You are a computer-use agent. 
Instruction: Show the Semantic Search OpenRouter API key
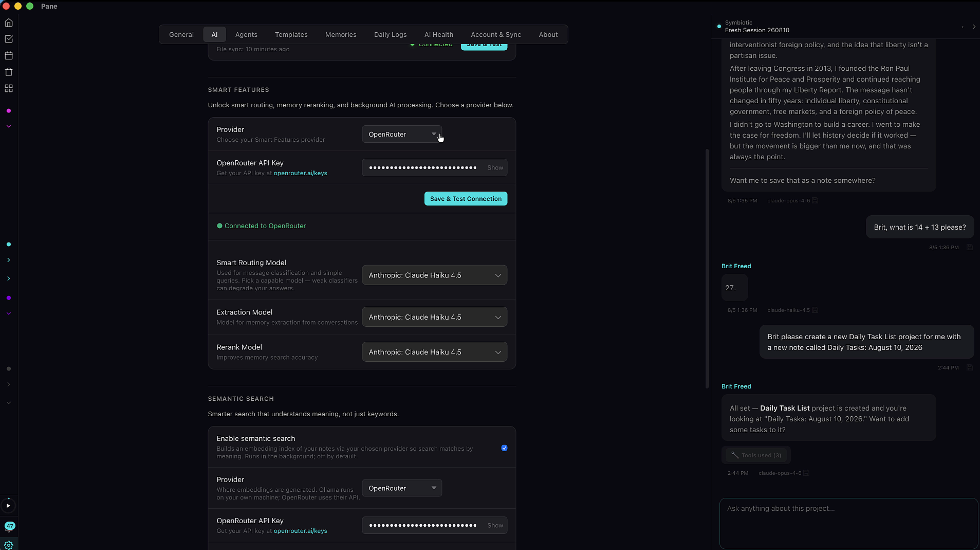[x=495, y=525]
